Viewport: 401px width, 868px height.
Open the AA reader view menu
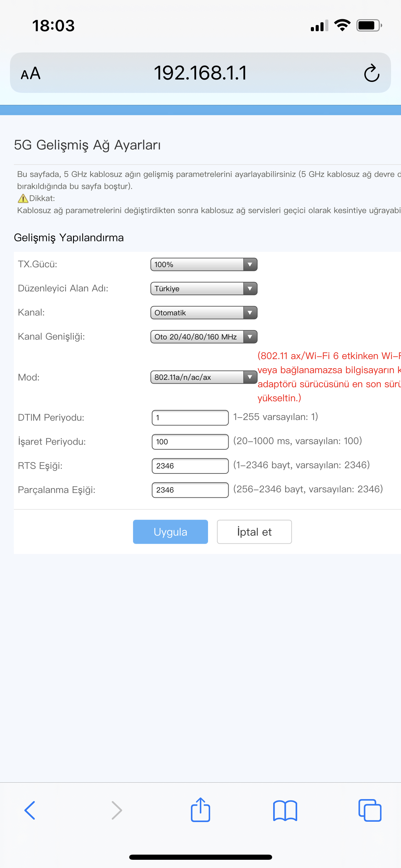pyautogui.click(x=31, y=73)
